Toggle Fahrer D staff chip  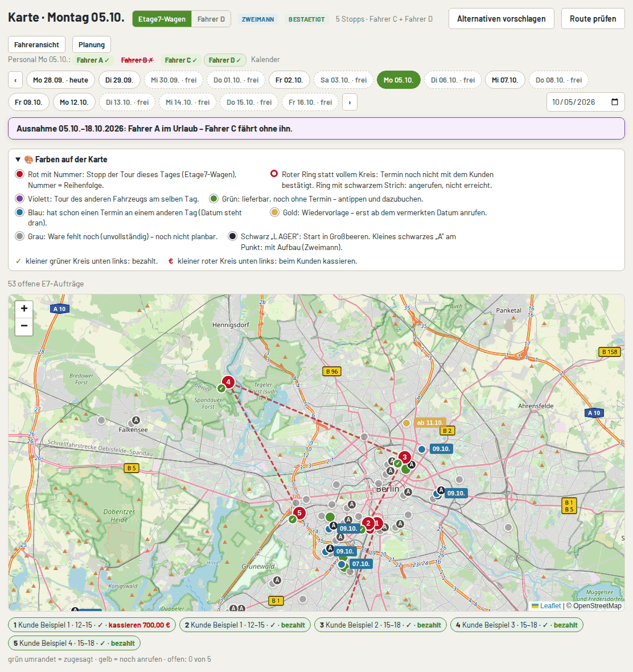tap(225, 60)
